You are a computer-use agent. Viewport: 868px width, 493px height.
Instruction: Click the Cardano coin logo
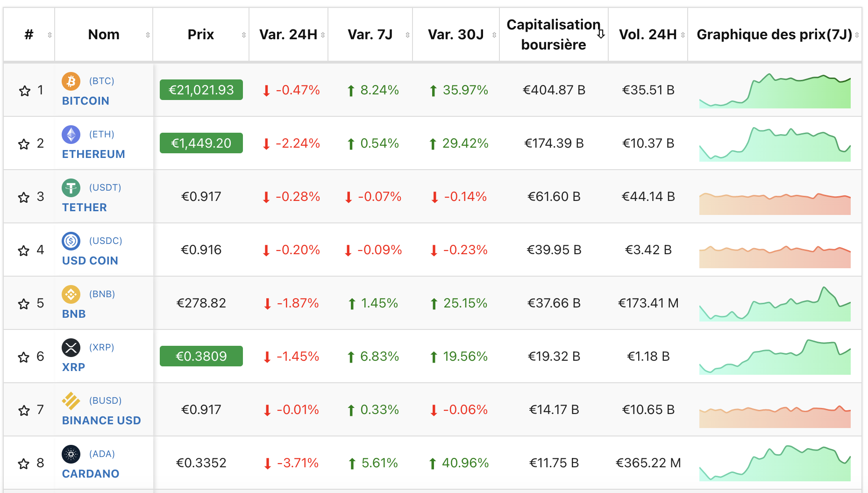click(x=71, y=454)
